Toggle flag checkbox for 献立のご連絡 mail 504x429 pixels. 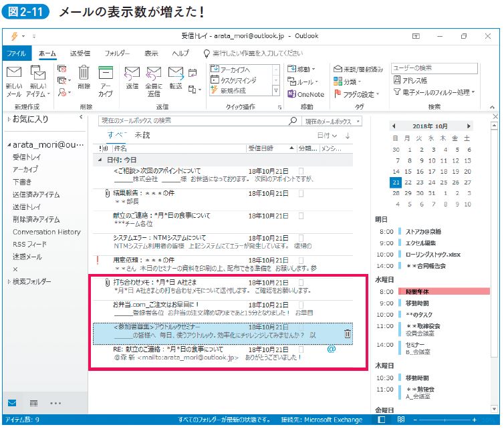pos(301,216)
